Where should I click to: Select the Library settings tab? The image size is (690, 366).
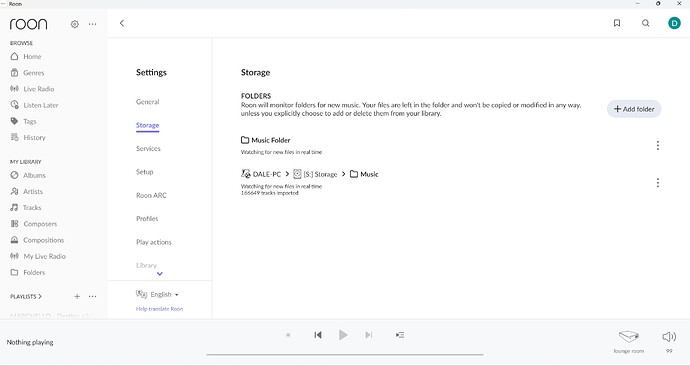147,265
